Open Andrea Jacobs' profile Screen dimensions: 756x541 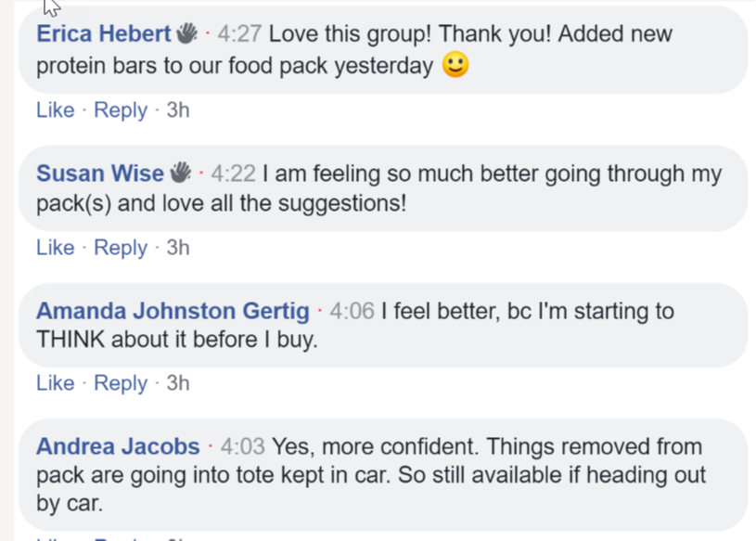[x=118, y=447]
